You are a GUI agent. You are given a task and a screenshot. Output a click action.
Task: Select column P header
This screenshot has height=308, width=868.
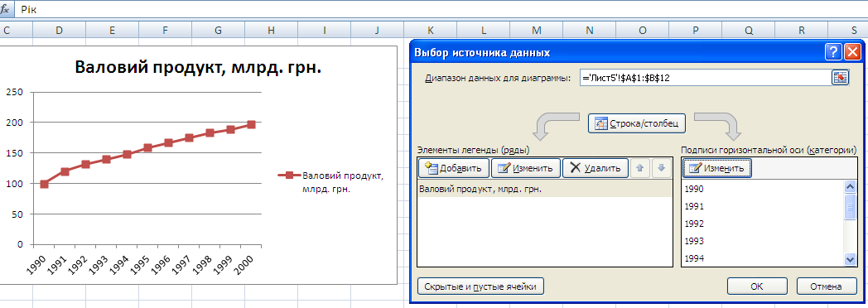[x=695, y=31]
